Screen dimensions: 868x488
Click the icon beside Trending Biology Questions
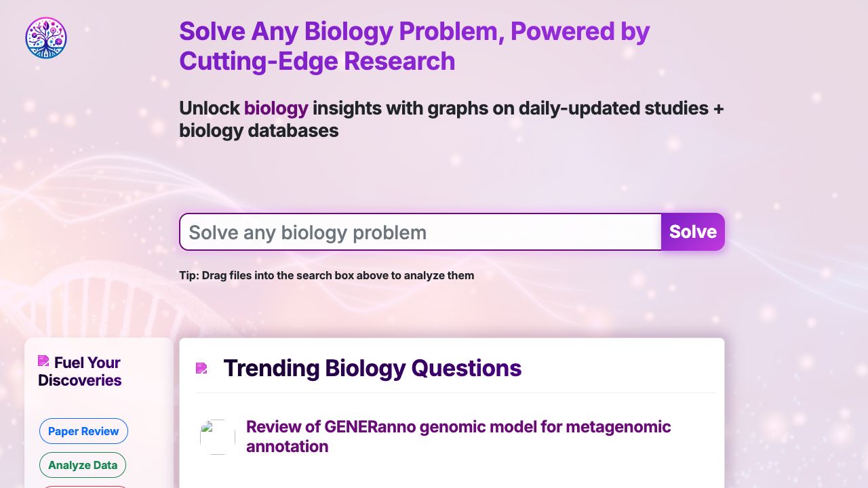pyautogui.click(x=201, y=368)
